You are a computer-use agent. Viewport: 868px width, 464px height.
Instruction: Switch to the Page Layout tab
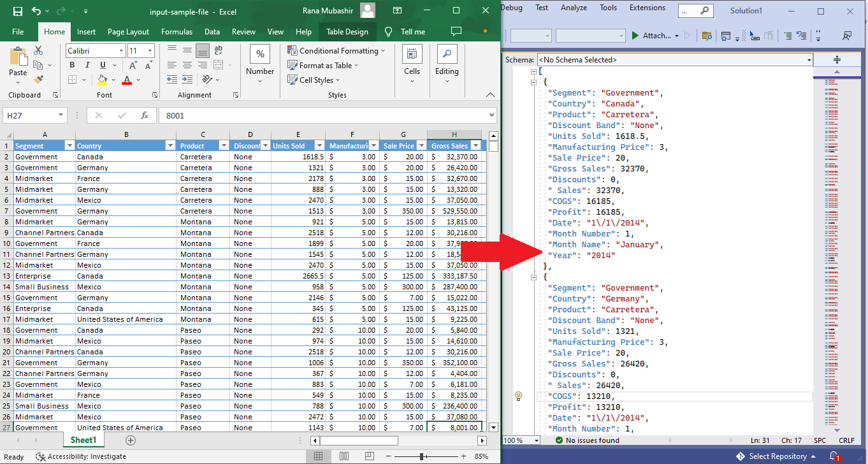(128, 32)
